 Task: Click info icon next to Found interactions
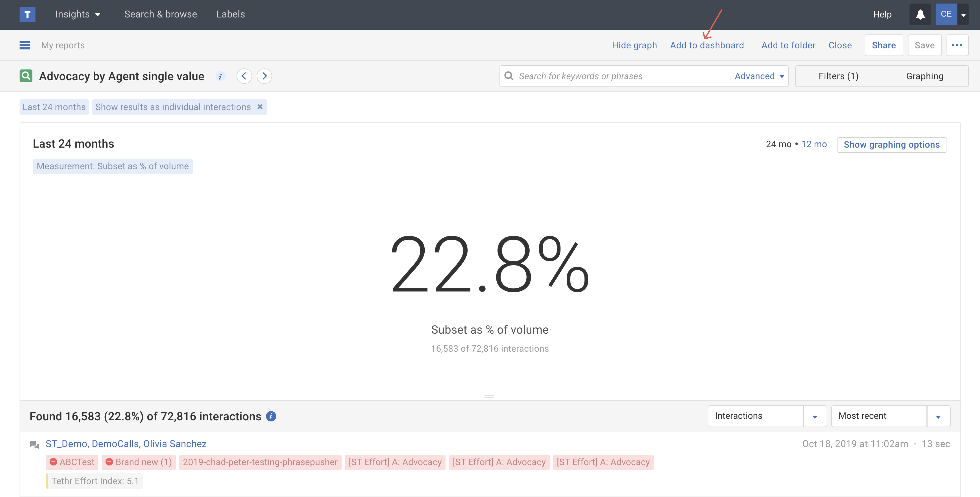271,416
